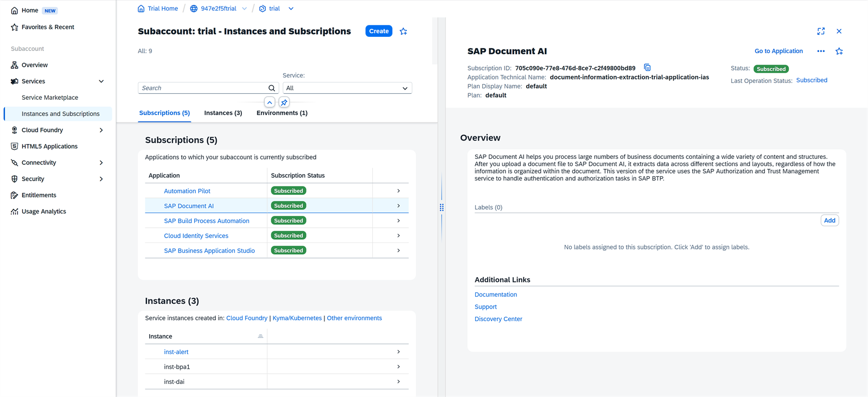Open the trial subaccount breadcrumb dropdown
Screen dimensions: 868x397
(291, 9)
